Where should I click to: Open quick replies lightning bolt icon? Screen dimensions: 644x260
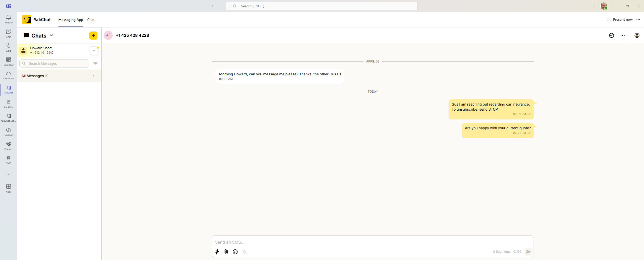(217, 252)
